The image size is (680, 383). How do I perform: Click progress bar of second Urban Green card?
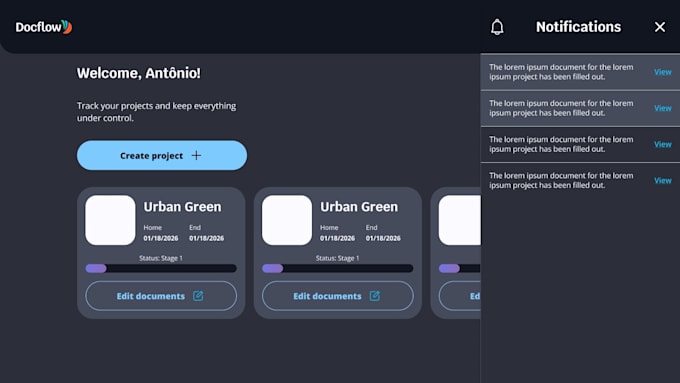pyautogui.click(x=337, y=268)
